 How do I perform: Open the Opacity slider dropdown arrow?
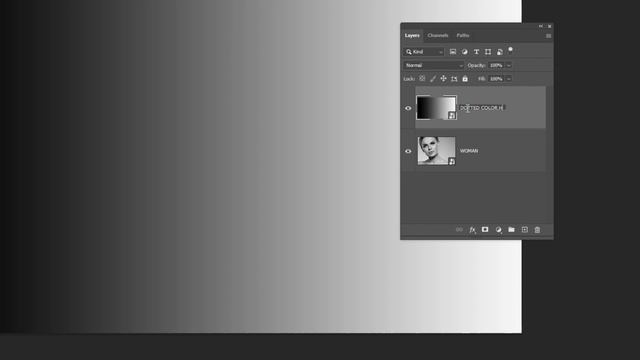[509, 65]
